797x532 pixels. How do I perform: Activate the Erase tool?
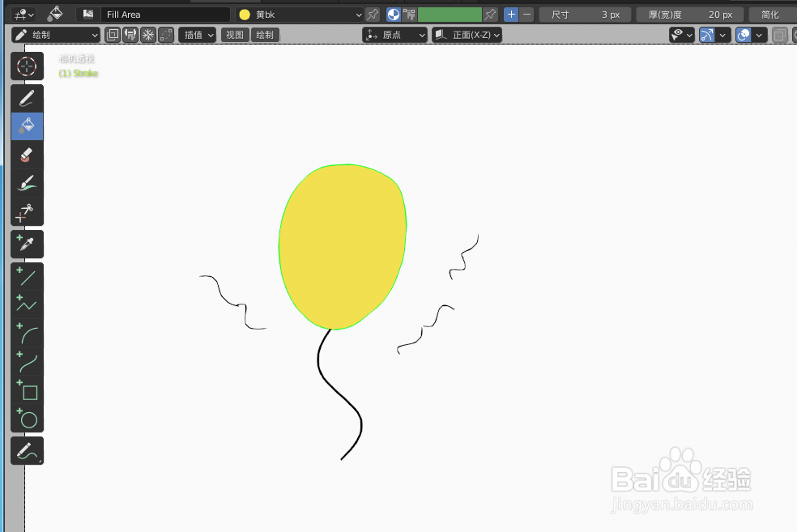coord(27,154)
